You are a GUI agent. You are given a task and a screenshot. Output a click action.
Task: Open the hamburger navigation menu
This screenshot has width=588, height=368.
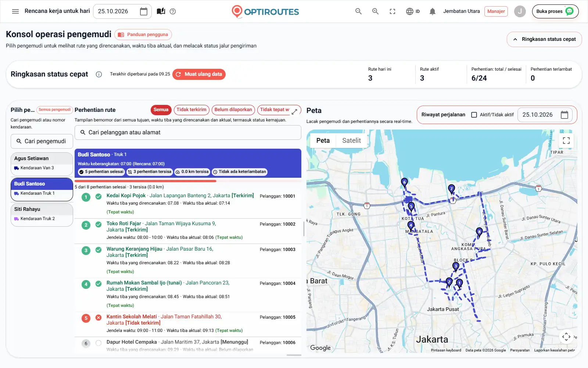coord(15,11)
